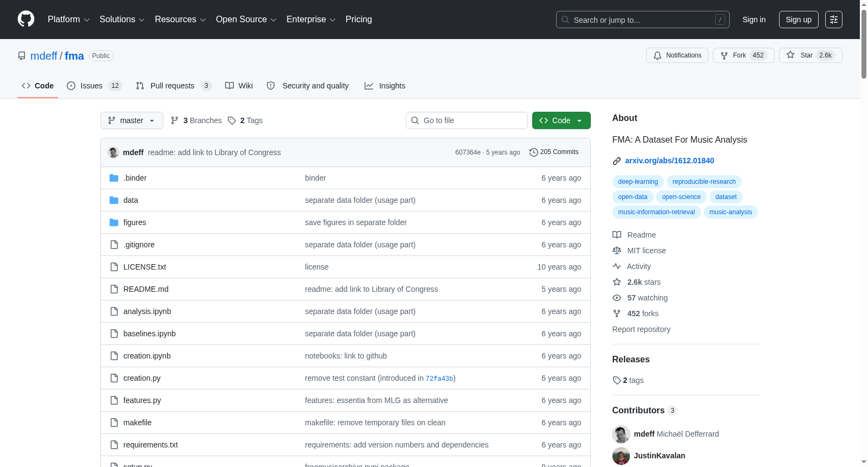Click the folder icon for figures

(114, 222)
